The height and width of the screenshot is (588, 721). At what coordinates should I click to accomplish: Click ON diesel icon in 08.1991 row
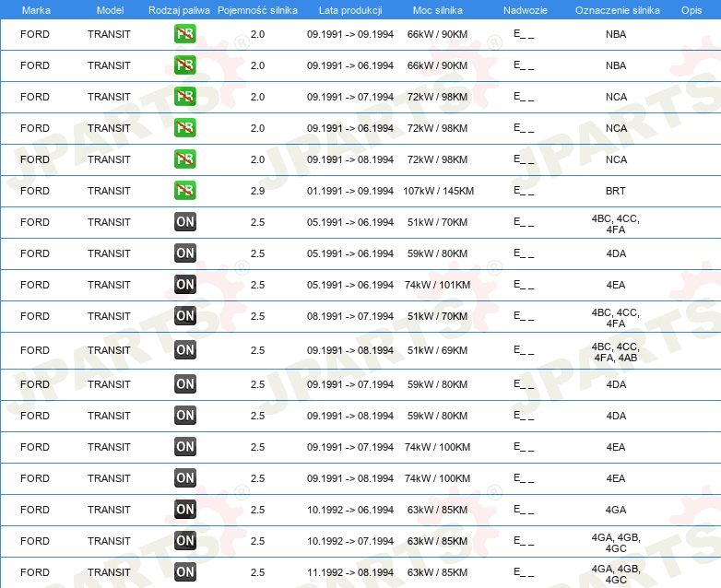[184, 315]
